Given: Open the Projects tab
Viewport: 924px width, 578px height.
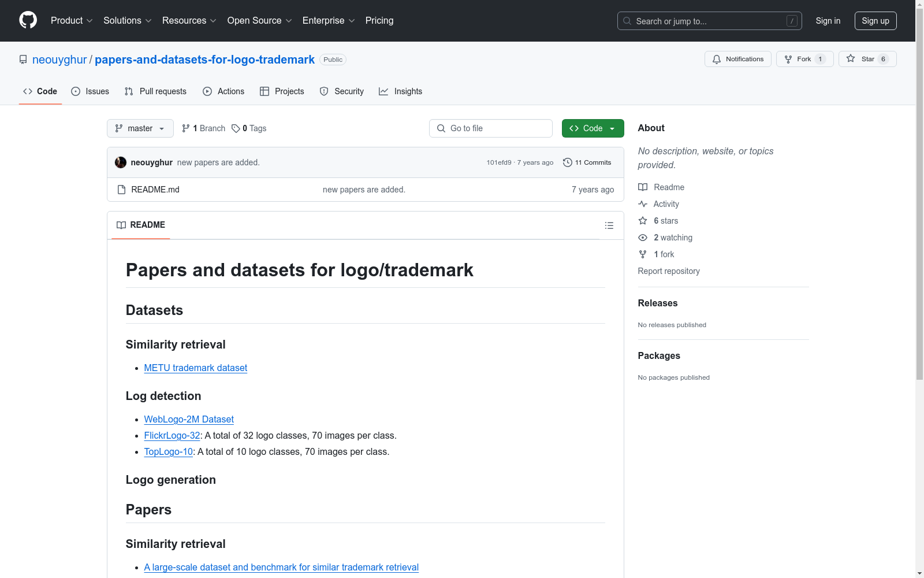Looking at the screenshot, I should click(282, 91).
